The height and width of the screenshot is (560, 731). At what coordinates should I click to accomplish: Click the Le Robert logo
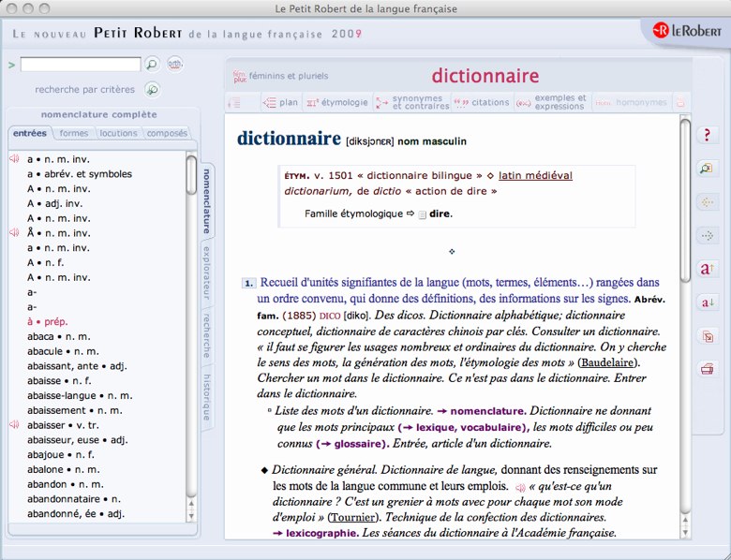click(686, 31)
